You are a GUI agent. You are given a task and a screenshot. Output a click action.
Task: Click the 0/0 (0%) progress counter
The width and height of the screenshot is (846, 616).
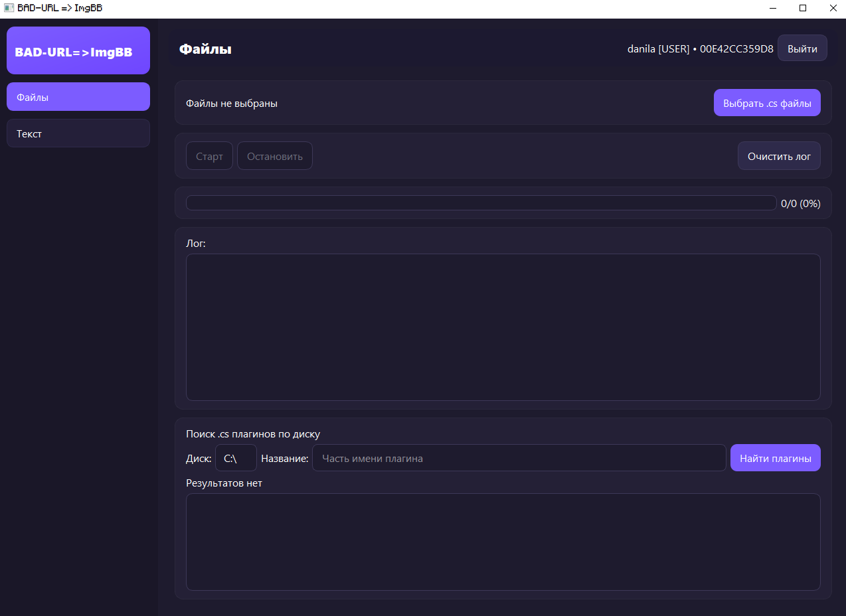[800, 204]
